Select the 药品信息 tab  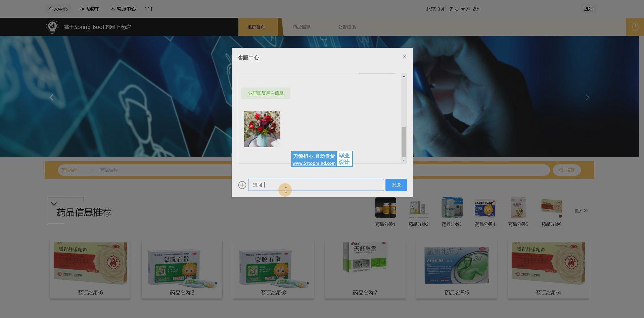coord(301,27)
